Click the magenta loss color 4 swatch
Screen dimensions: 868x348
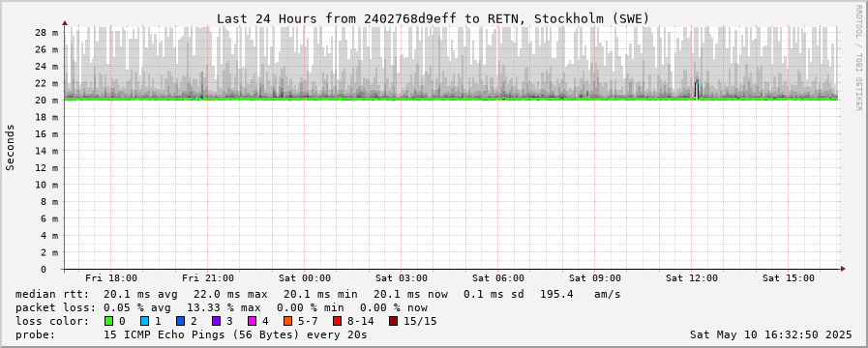click(252, 321)
